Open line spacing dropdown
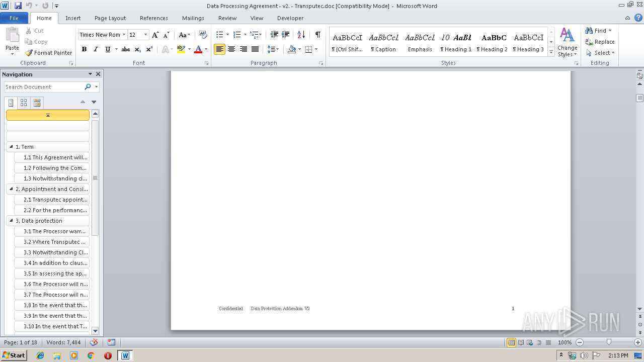 click(273, 49)
